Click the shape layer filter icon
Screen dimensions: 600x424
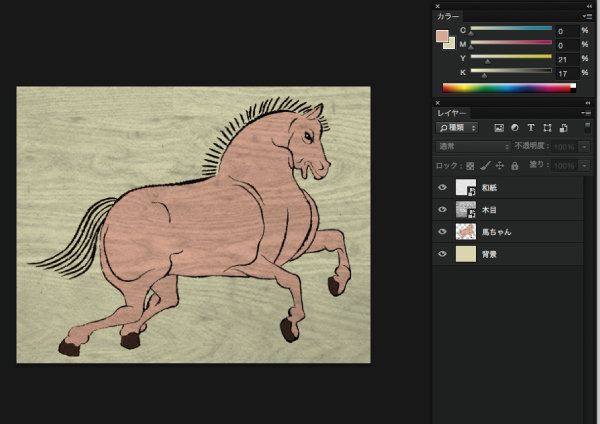(547, 128)
